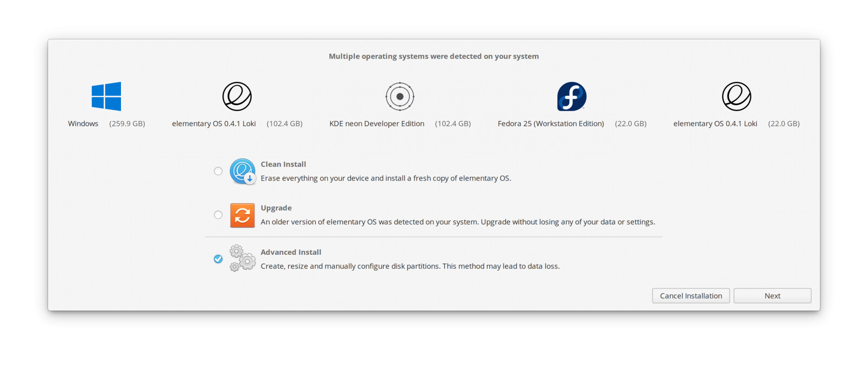
Task: Click the 22.0 GB elementary OS logo
Action: [x=737, y=96]
